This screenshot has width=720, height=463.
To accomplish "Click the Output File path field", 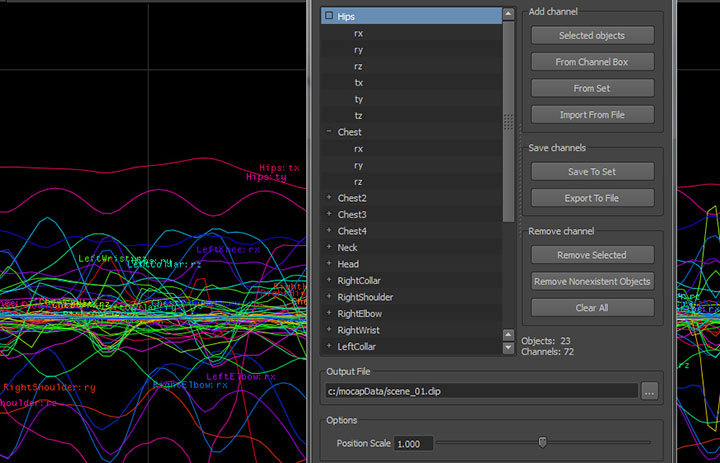I will (x=481, y=391).
